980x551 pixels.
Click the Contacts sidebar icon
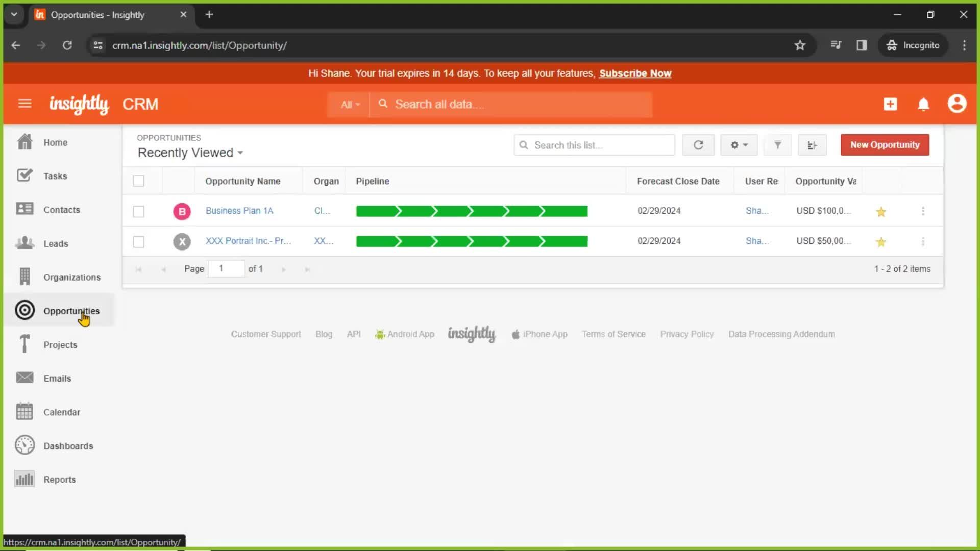[24, 209]
